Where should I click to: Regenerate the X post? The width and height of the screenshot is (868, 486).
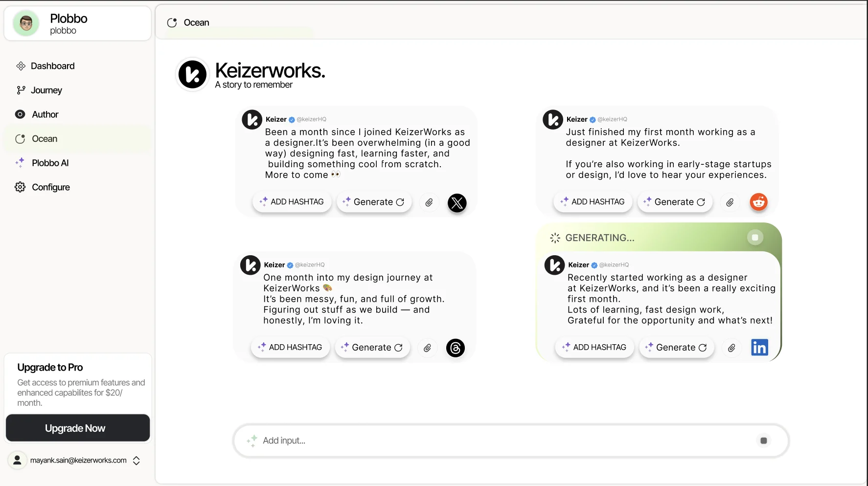(x=374, y=202)
